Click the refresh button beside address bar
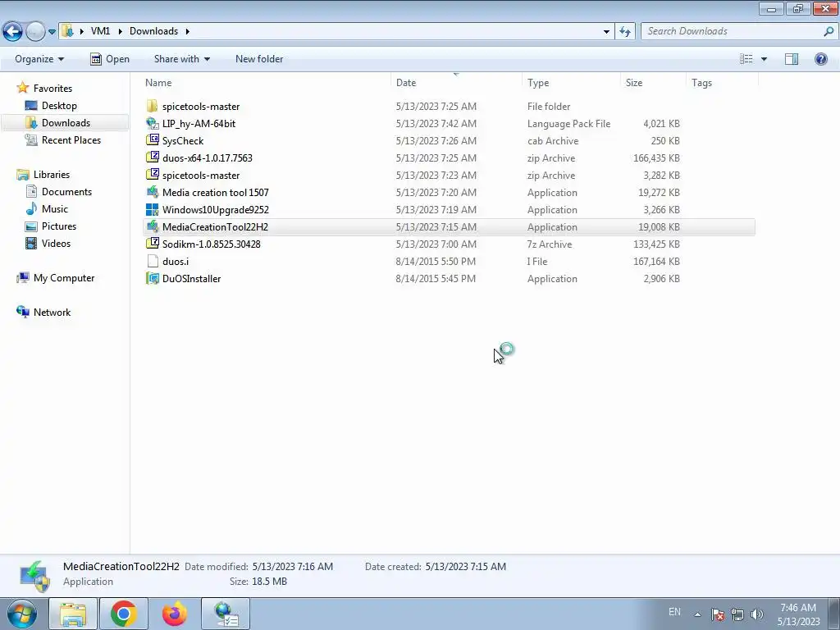Viewport: 840px width, 630px height. coord(624,31)
